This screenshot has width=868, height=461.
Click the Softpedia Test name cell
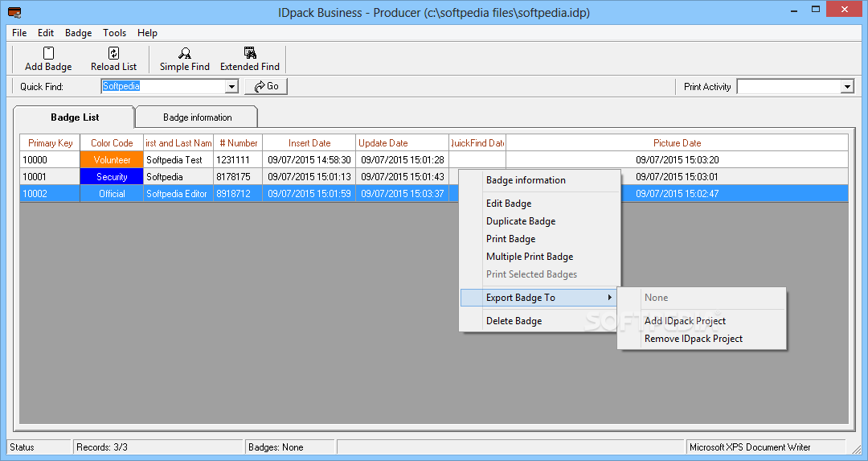178,160
